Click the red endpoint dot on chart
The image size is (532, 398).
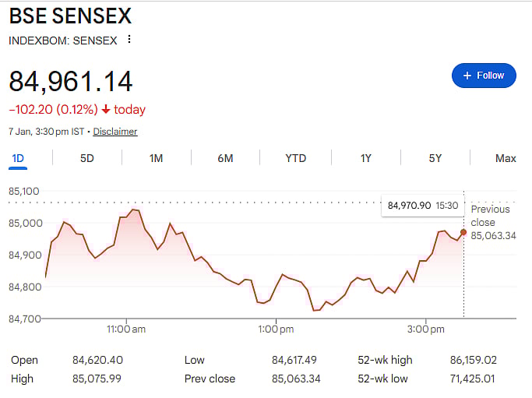click(x=463, y=232)
